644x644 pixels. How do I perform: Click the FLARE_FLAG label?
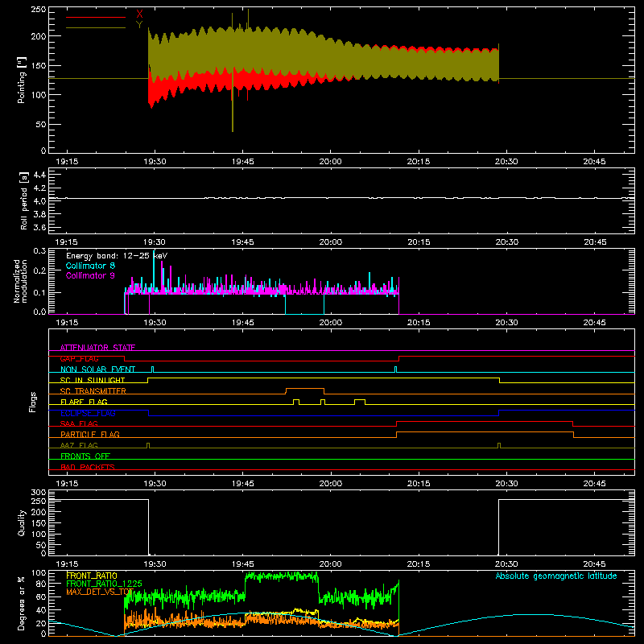[84, 402]
